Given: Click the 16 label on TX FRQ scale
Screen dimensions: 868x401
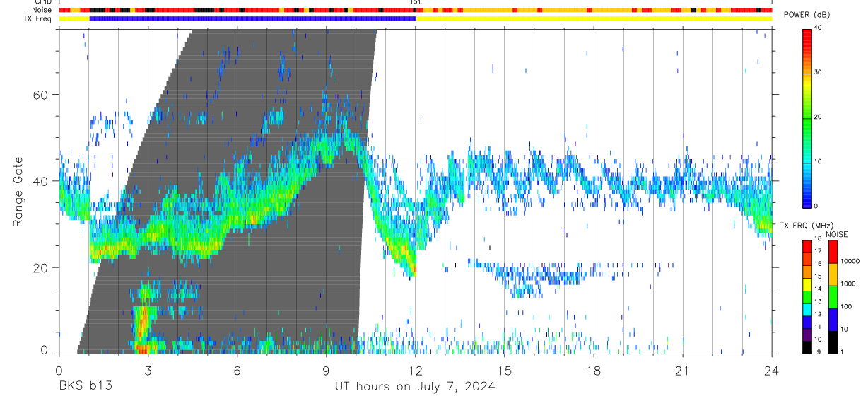Looking at the screenshot, I should (x=819, y=264).
